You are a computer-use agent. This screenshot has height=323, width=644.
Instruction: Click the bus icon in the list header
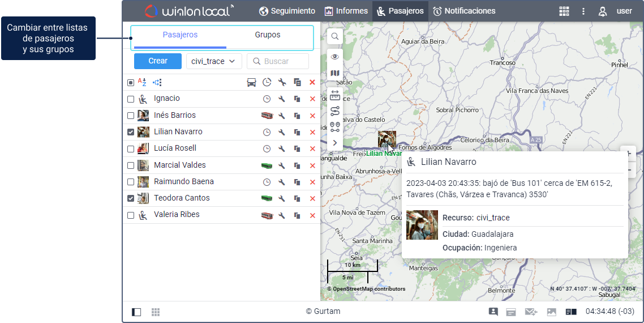coord(251,83)
